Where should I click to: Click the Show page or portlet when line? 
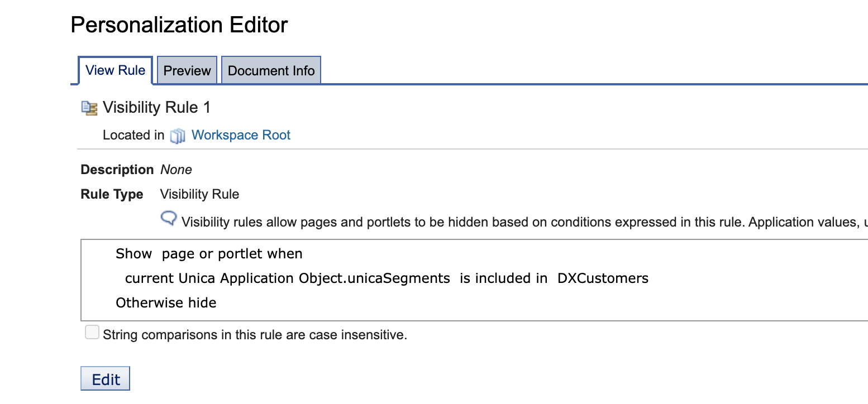(x=209, y=254)
